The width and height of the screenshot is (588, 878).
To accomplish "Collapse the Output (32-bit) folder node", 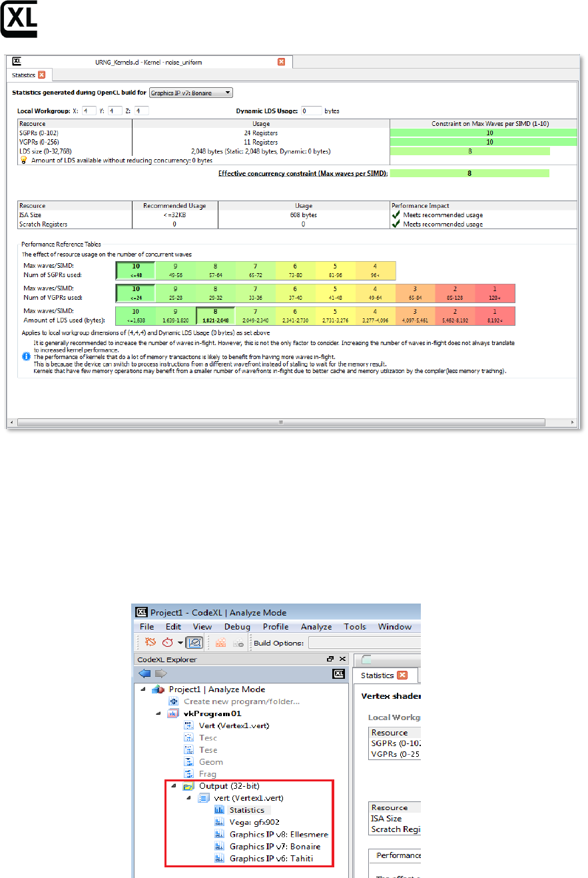I will pyautogui.click(x=174, y=786).
